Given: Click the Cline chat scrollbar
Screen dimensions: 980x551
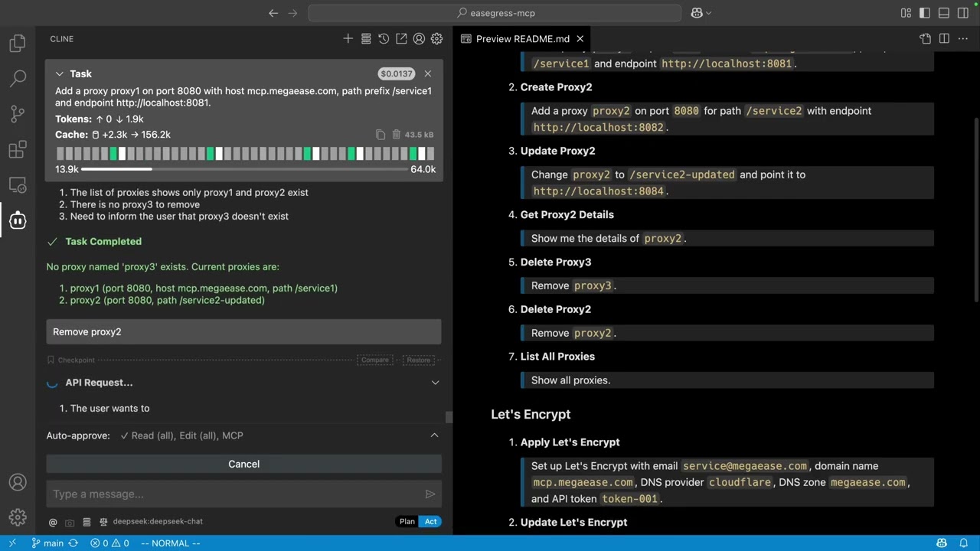Looking at the screenshot, I should 449,417.
